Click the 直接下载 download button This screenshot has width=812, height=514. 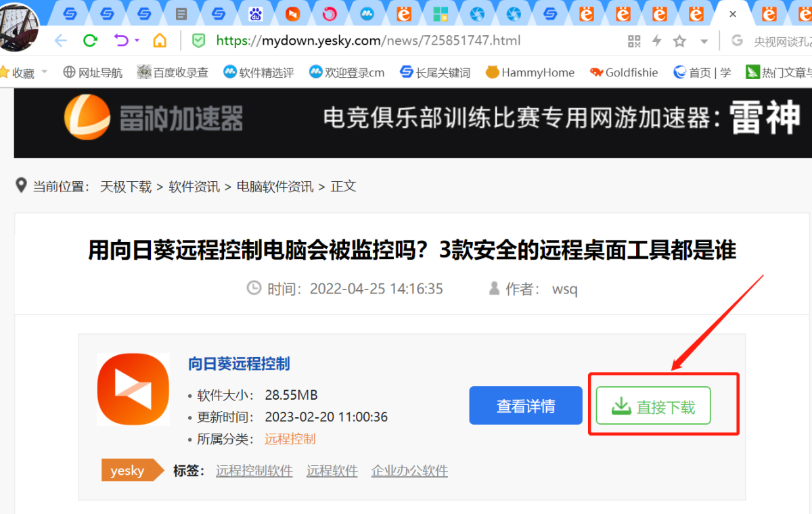click(653, 406)
